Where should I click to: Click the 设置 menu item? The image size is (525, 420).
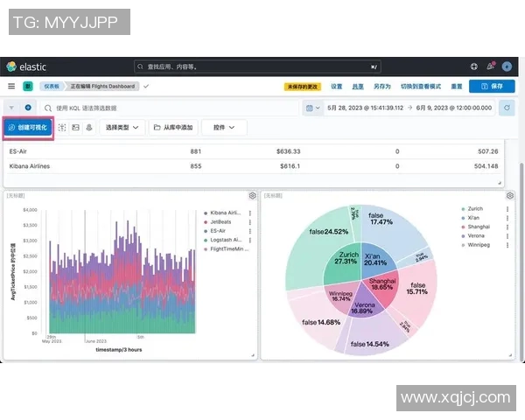[336, 87]
